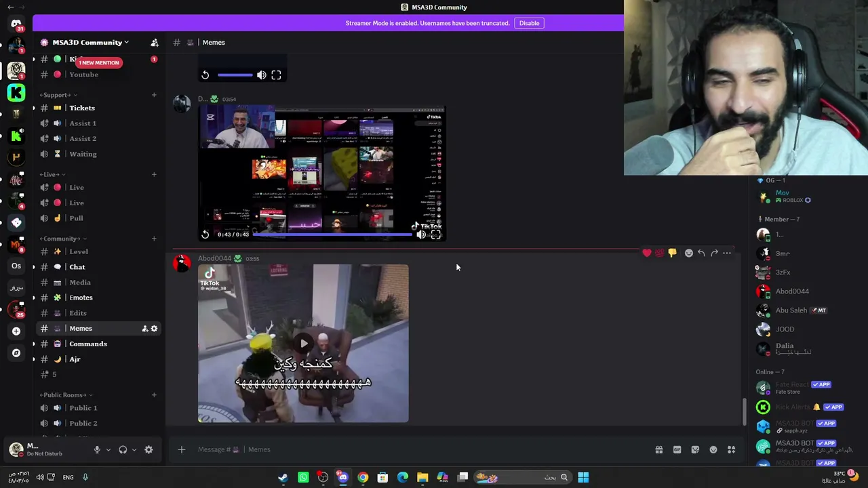868x488 pixels.
Task: Toggle headphone deafen in the user panel
Action: pos(123,449)
